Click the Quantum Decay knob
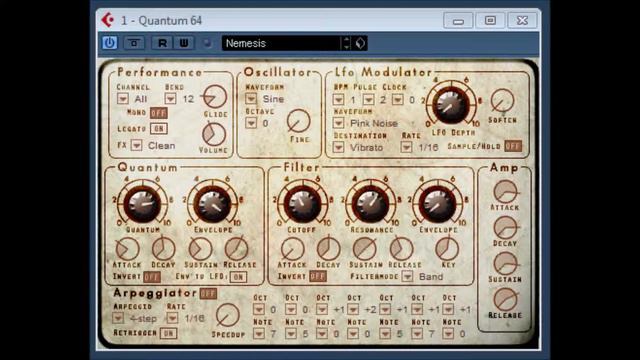Screen dimensions: 640x360 click(163, 249)
